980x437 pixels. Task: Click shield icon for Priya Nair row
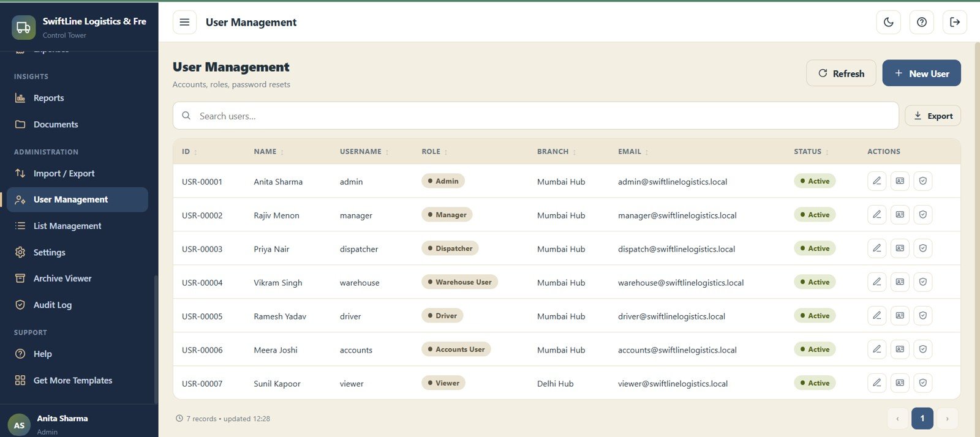pos(923,248)
